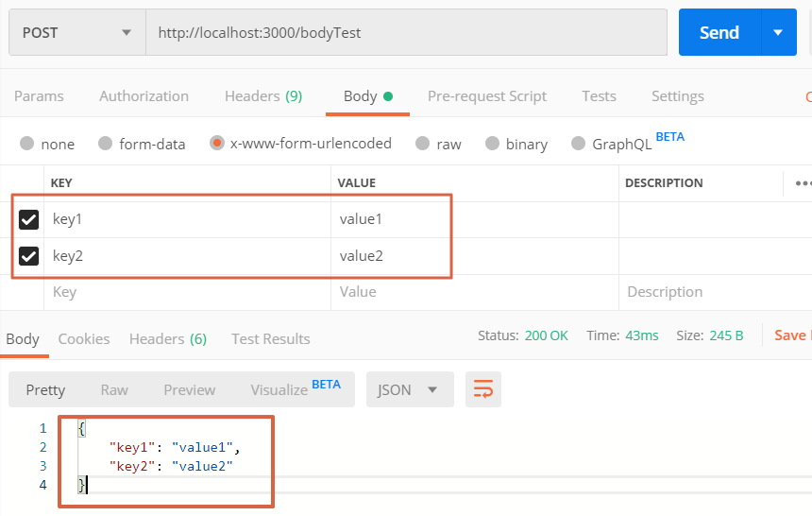Viewport: 812px width, 516px height.
Task: Open the JSON format dropdown
Action: click(x=410, y=389)
